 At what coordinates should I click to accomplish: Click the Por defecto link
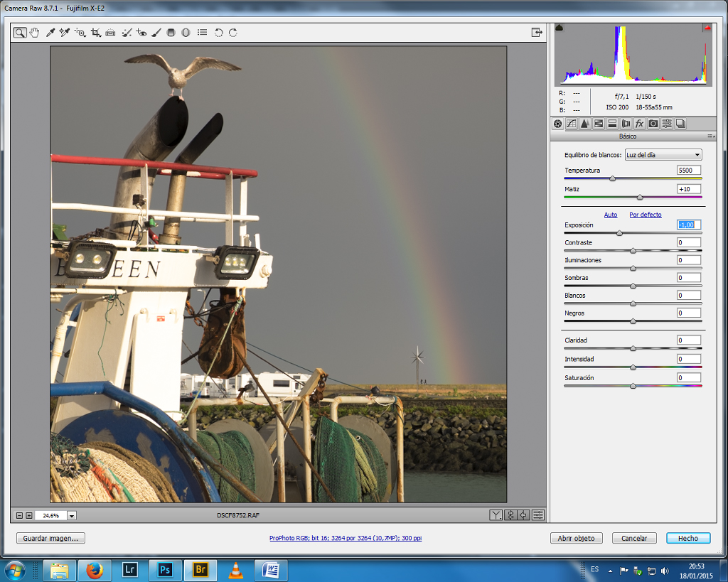pos(646,215)
